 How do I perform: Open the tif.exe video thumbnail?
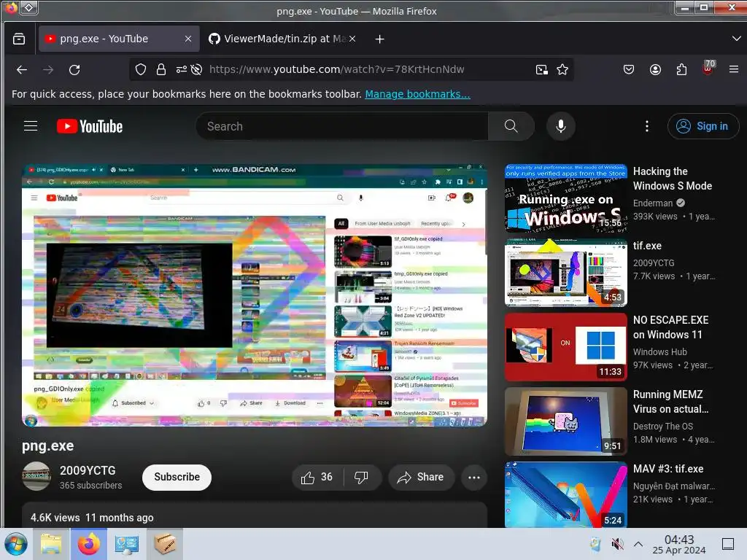(x=566, y=273)
